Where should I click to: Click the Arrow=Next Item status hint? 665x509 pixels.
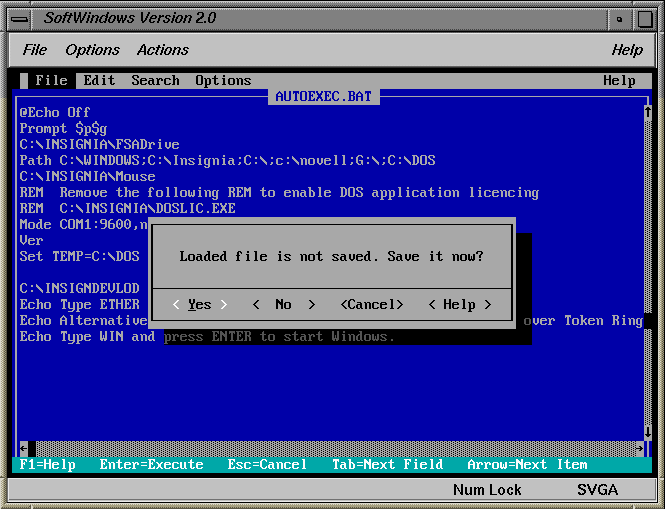527,464
